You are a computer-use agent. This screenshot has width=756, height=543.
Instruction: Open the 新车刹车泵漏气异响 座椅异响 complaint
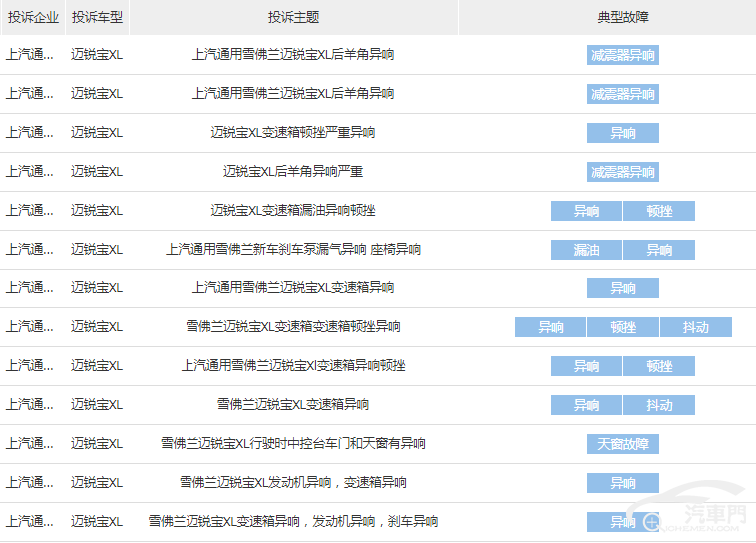pos(293,249)
